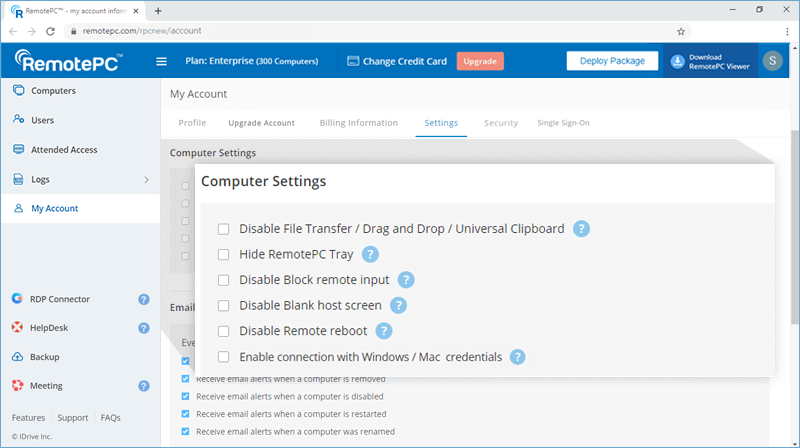The width and height of the screenshot is (800, 448).
Task: Open help for Disable File Transfer option
Action: 581,229
